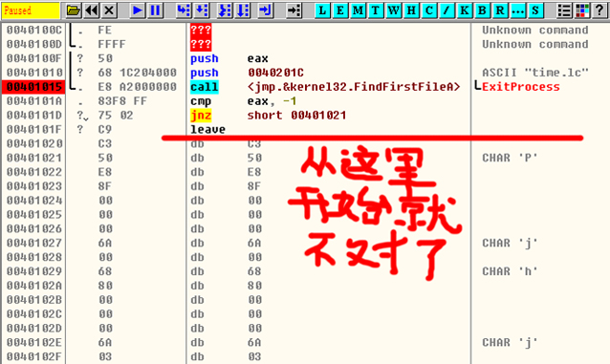Viewport: 610px width, 364px height.
Task: Click ExitProcess comment text
Action: click(x=520, y=87)
